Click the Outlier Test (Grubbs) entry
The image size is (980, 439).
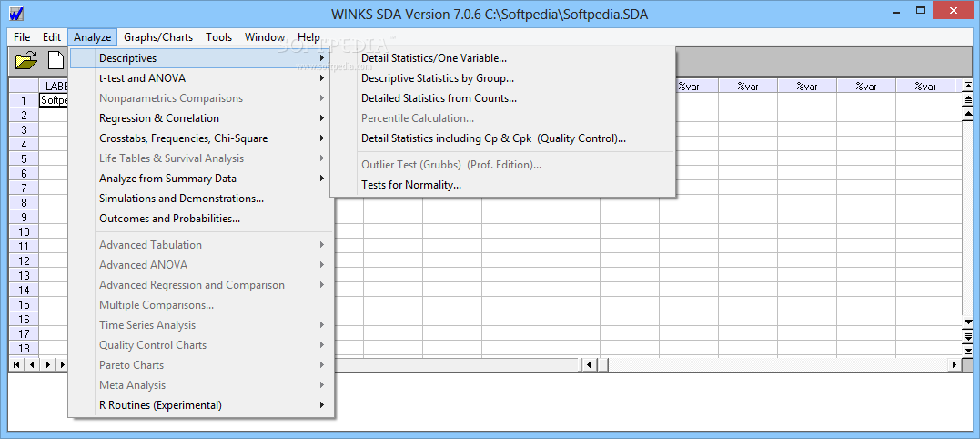click(502, 165)
